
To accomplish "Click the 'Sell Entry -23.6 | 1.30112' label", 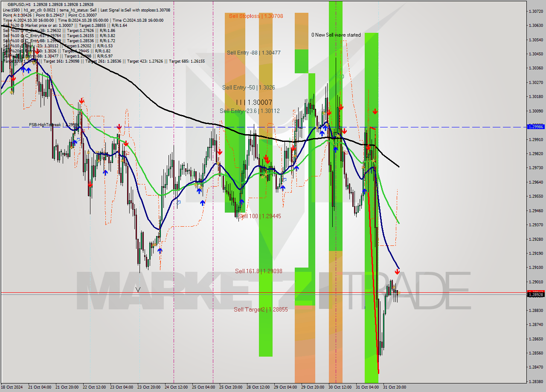I will point(250,111).
